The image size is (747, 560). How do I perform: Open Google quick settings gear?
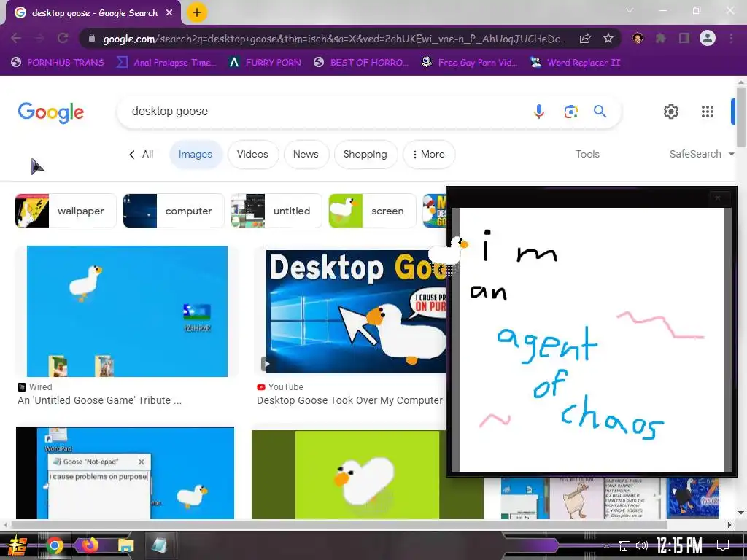[671, 112]
